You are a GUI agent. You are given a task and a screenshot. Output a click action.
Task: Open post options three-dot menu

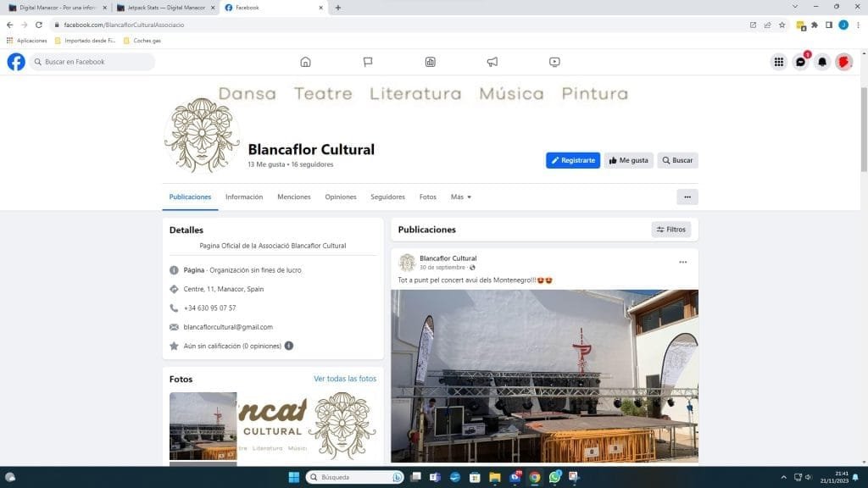point(682,262)
